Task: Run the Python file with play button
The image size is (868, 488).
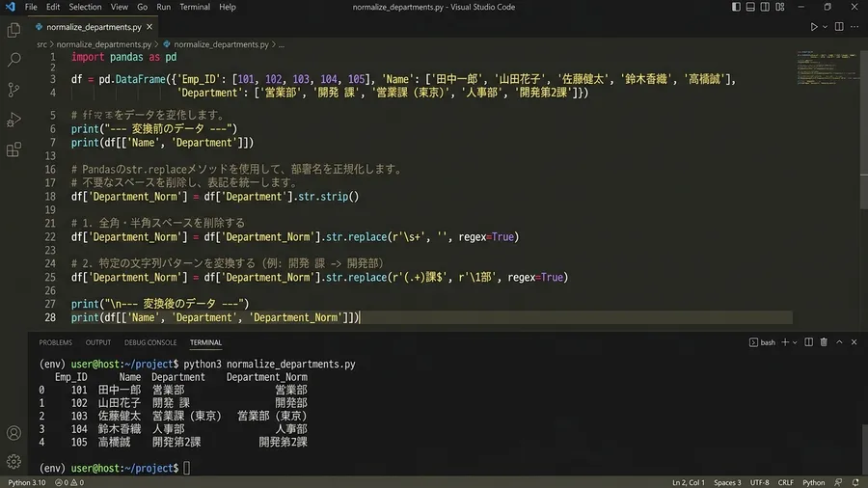Action: 814,27
